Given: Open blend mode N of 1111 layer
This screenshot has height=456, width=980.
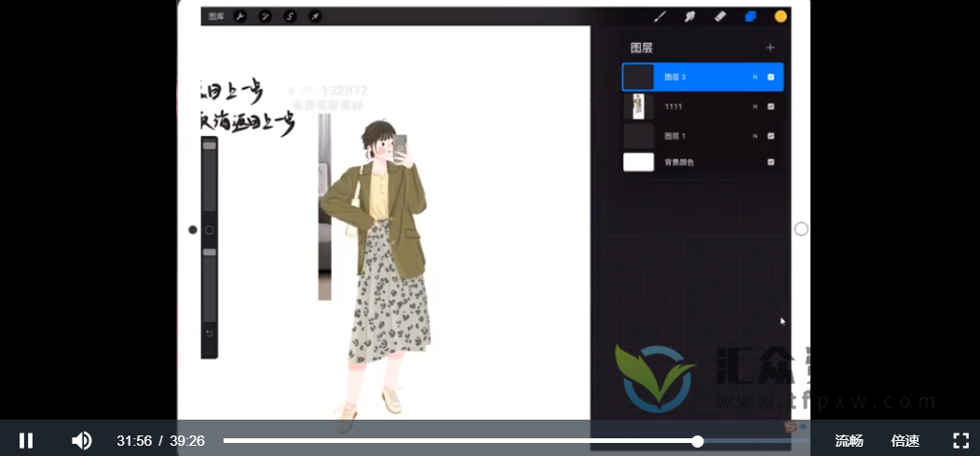Looking at the screenshot, I should [x=755, y=107].
